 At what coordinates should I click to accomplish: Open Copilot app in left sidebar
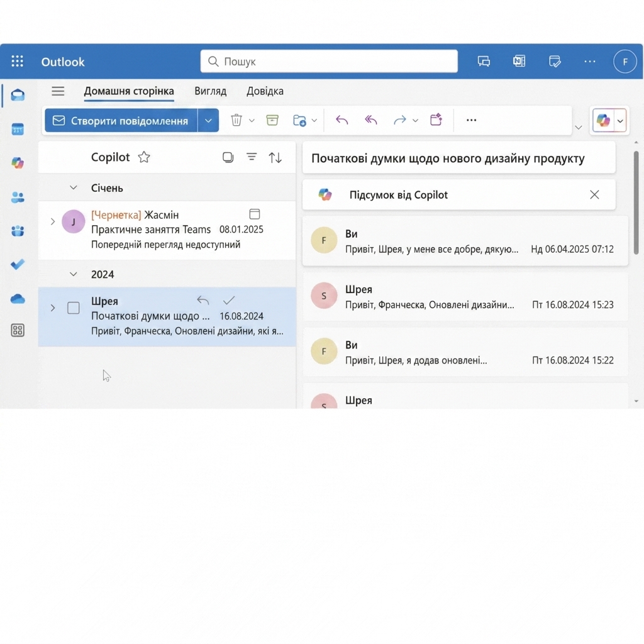[x=18, y=163]
